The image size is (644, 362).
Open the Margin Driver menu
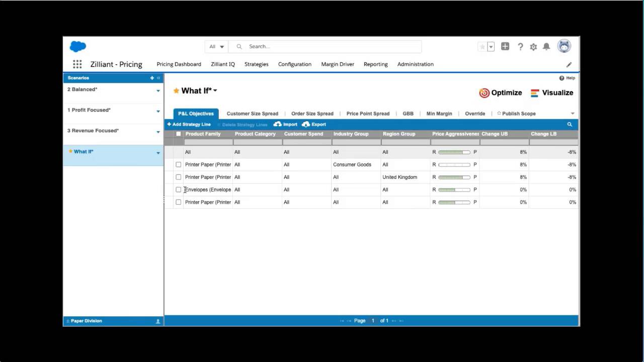(x=338, y=64)
